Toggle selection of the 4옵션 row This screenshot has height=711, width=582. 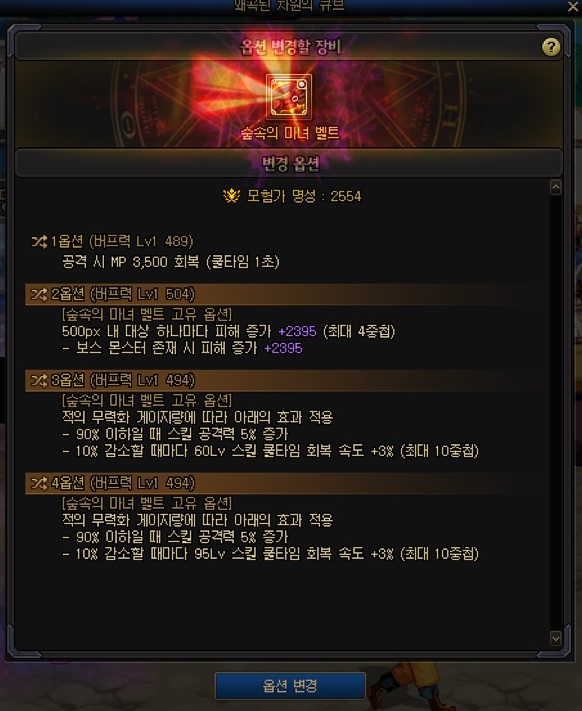(286, 483)
